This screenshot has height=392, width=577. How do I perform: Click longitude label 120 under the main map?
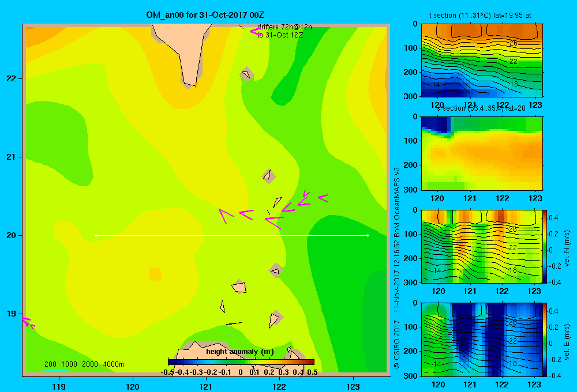[133, 386]
